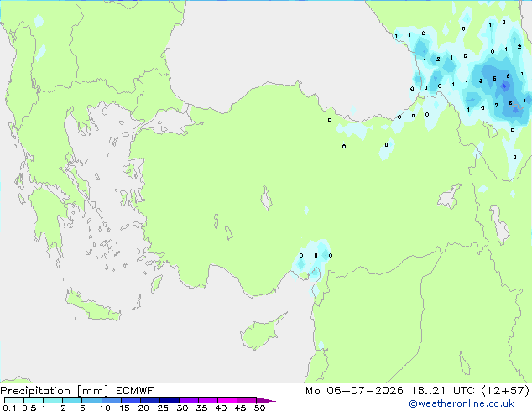Click the 'ECMWF' model label
Image resolution: width=532 pixels, height=411 pixels.
pyautogui.click(x=135, y=391)
